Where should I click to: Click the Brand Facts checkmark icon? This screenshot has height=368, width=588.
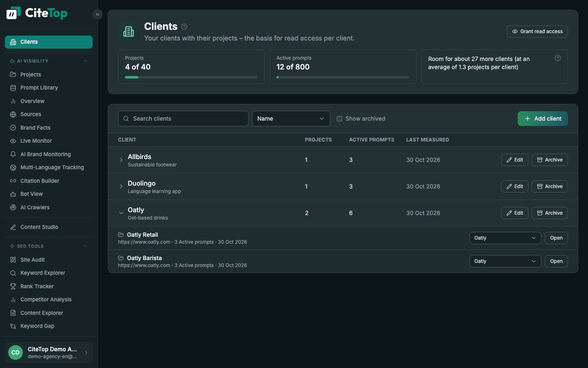coord(13,128)
